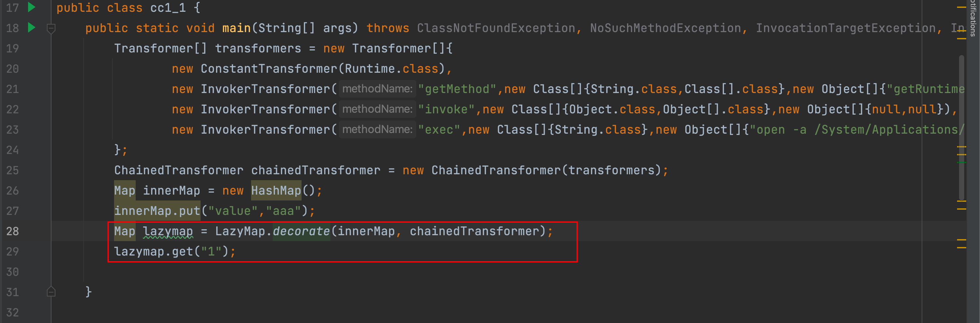Click InvocationTargetException in throws clause
The width and height of the screenshot is (980, 323).
click(x=846, y=28)
